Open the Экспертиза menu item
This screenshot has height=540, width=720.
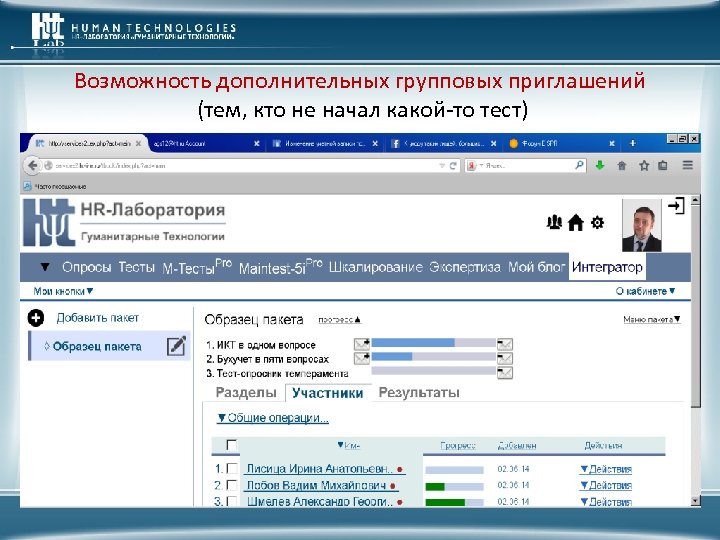pos(465,267)
